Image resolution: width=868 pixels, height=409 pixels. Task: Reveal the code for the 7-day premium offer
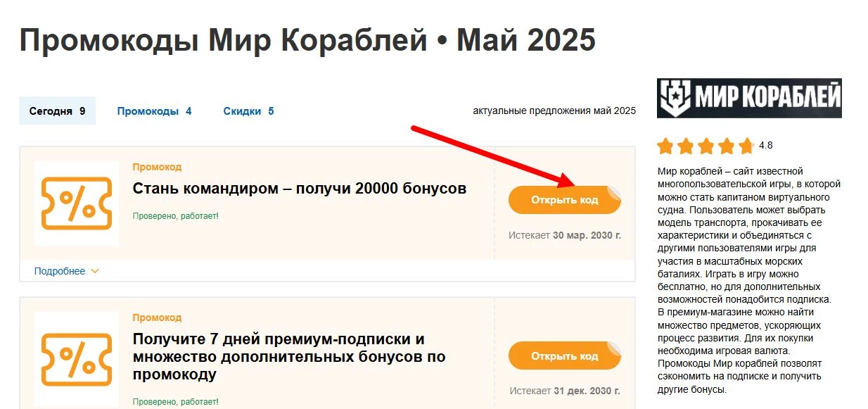click(x=565, y=355)
